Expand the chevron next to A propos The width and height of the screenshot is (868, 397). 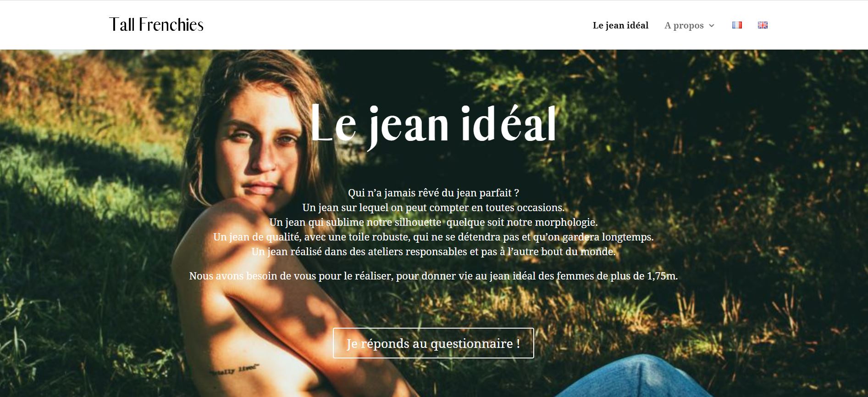tap(712, 26)
